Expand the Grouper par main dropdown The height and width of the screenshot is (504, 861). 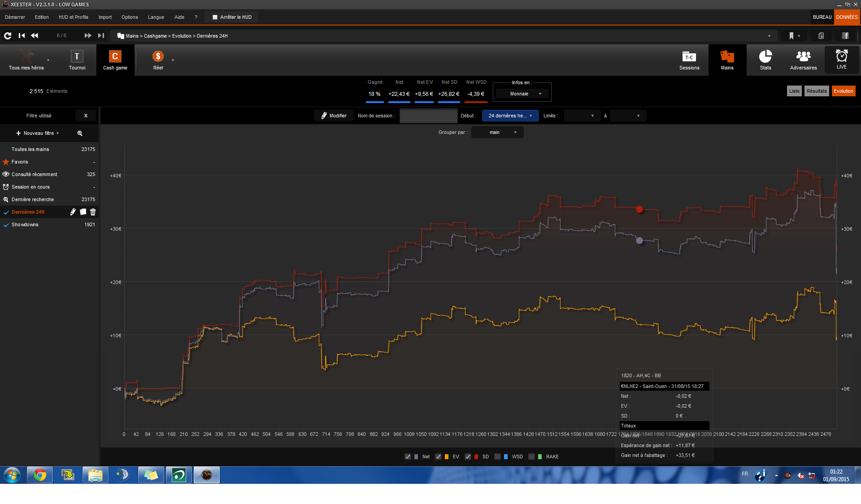pos(498,132)
